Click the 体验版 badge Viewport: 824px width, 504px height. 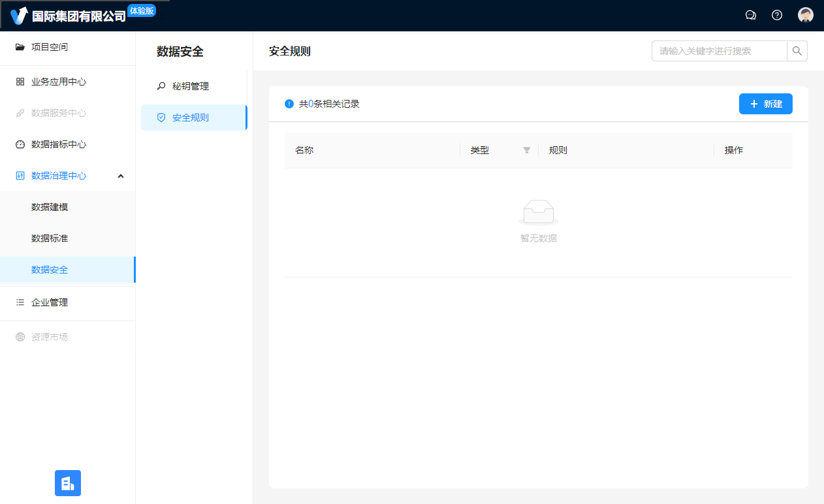pyautogui.click(x=142, y=10)
